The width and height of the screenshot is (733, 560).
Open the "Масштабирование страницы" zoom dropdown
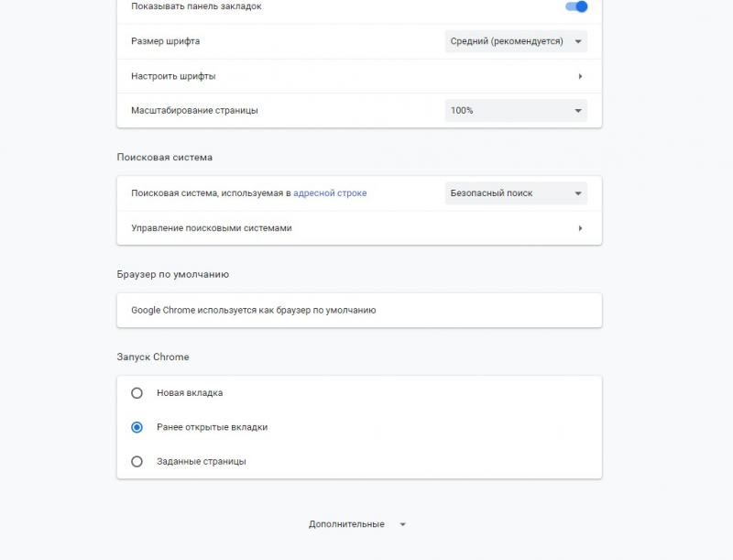point(516,110)
